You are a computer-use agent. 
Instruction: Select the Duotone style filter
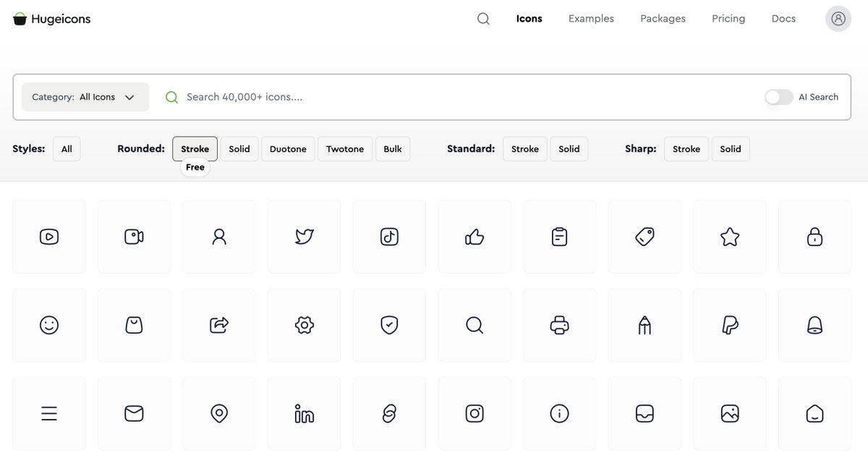click(x=288, y=149)
